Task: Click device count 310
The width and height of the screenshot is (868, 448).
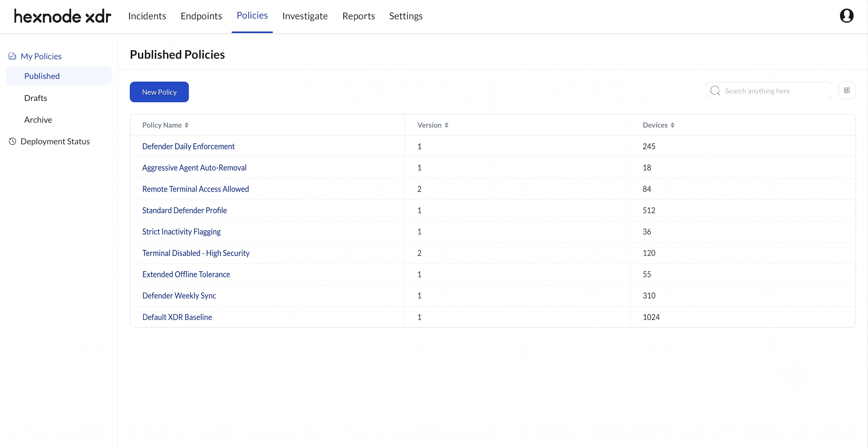Action: (649, 296)
